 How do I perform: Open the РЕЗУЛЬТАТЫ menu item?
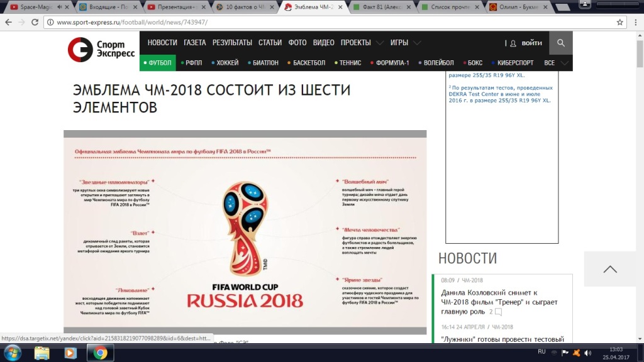pos(232,43)
